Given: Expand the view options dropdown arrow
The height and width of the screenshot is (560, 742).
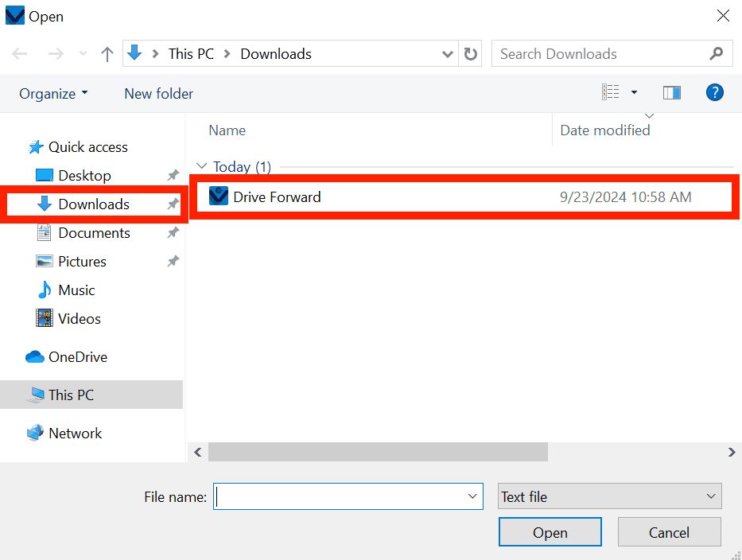Looking at the screenshot, I should click(x=634, y=93).
